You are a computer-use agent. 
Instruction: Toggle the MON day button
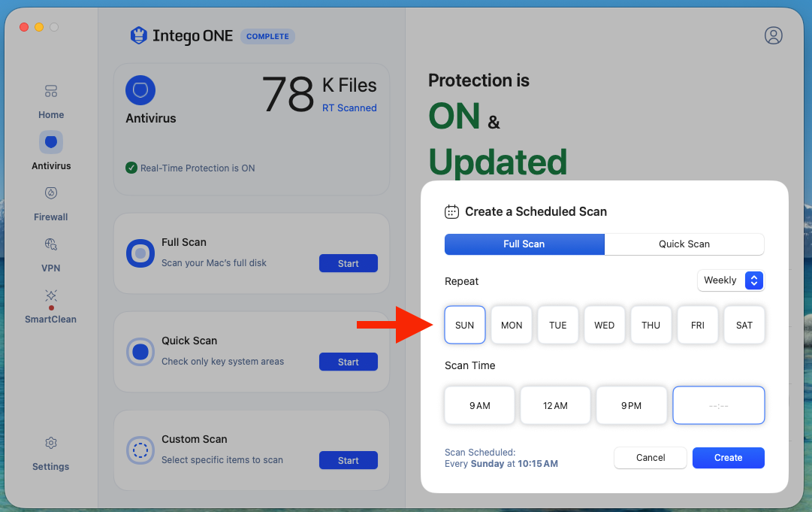click(x=511, y=325)
